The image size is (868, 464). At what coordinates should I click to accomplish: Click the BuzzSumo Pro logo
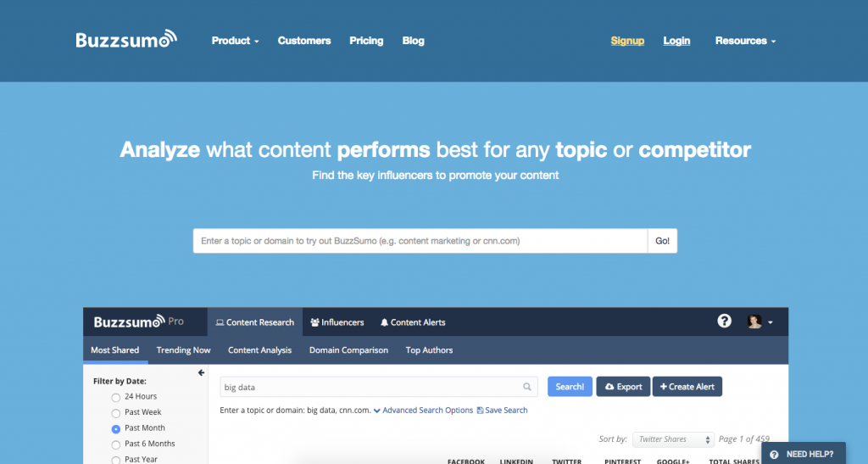coord(138,322)
